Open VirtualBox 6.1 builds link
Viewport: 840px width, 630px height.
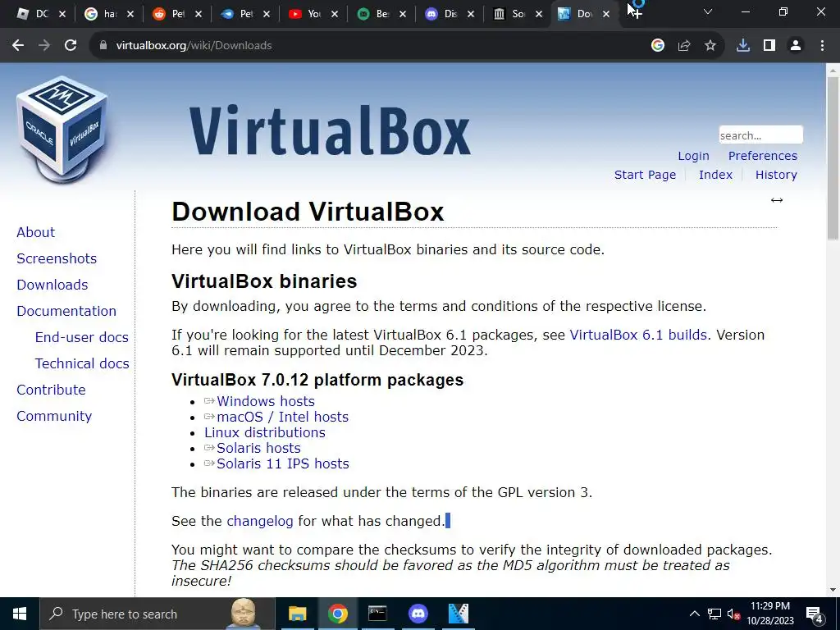point(638,335)
